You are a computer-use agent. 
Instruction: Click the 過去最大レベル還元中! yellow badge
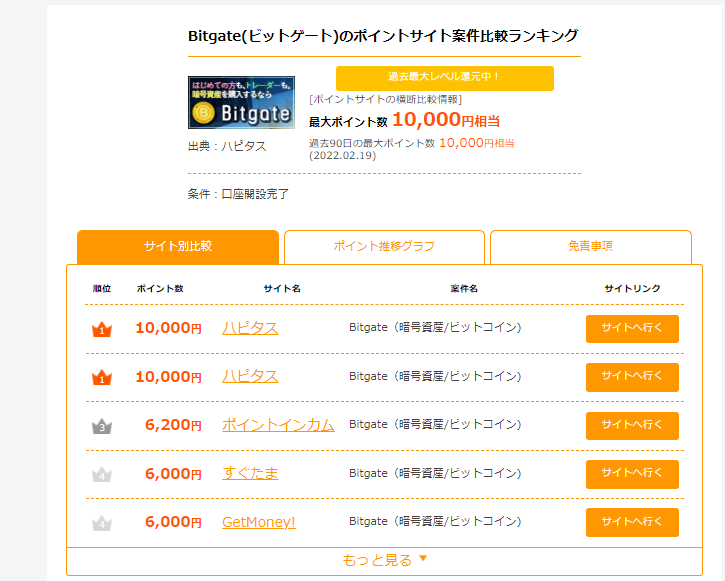[x=444, y=78]
